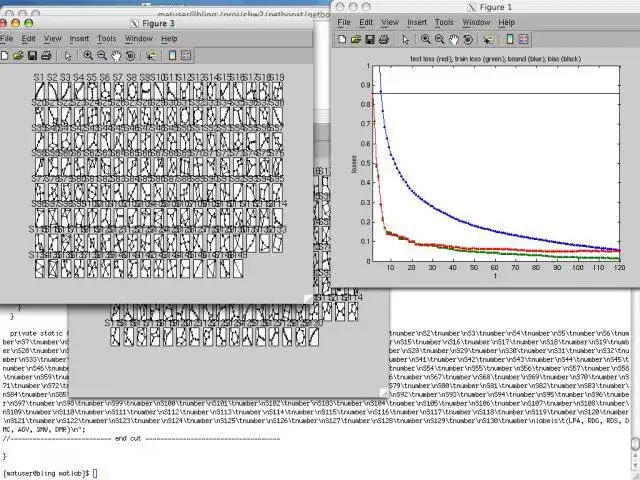This screenshot has width=640, height=480.
Task: Click the 'losses' y-axis label in Figure 1
Action: coord(354,164)
